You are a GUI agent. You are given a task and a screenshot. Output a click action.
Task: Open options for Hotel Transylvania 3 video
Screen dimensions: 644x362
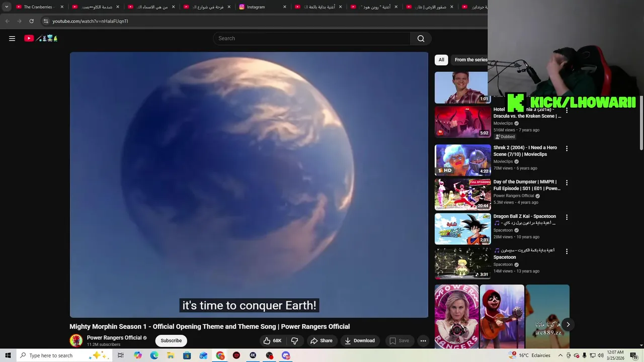[x=567, y=111]
